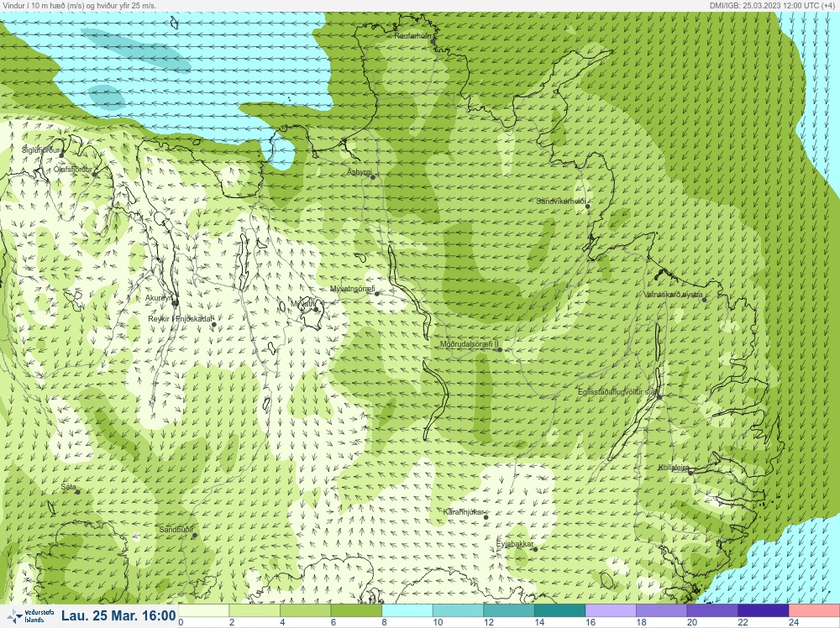Click the Veðurstofa Íslands logo
The width and height of the screenshot is (840, 628).
(29, 616)
